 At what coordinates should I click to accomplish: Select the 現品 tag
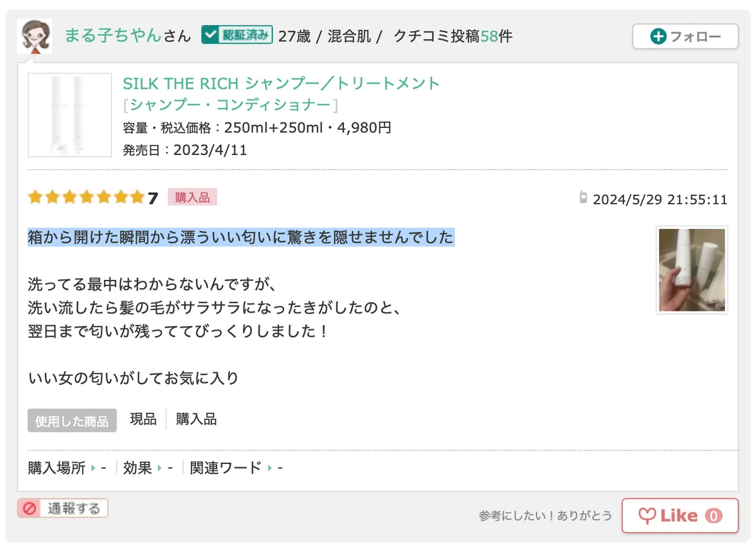coord(143,419)
